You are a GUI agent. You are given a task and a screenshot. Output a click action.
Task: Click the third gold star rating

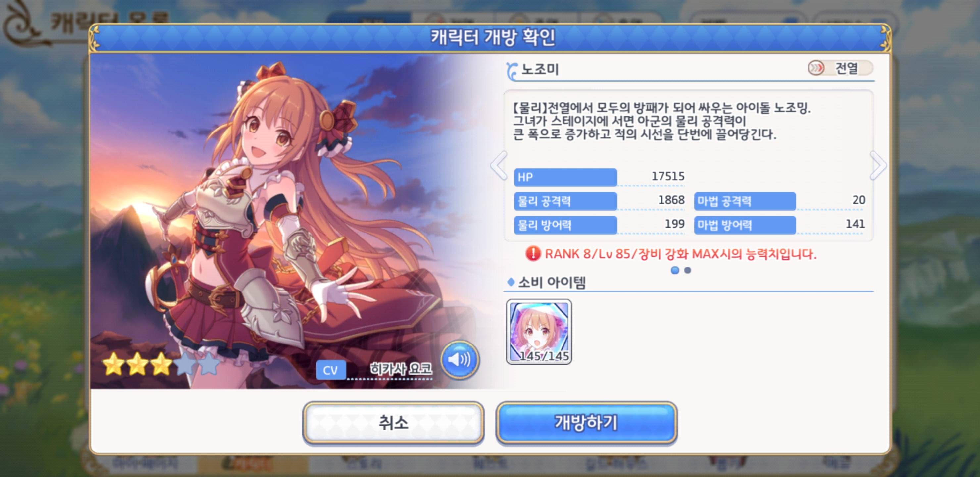coord(161,364)
